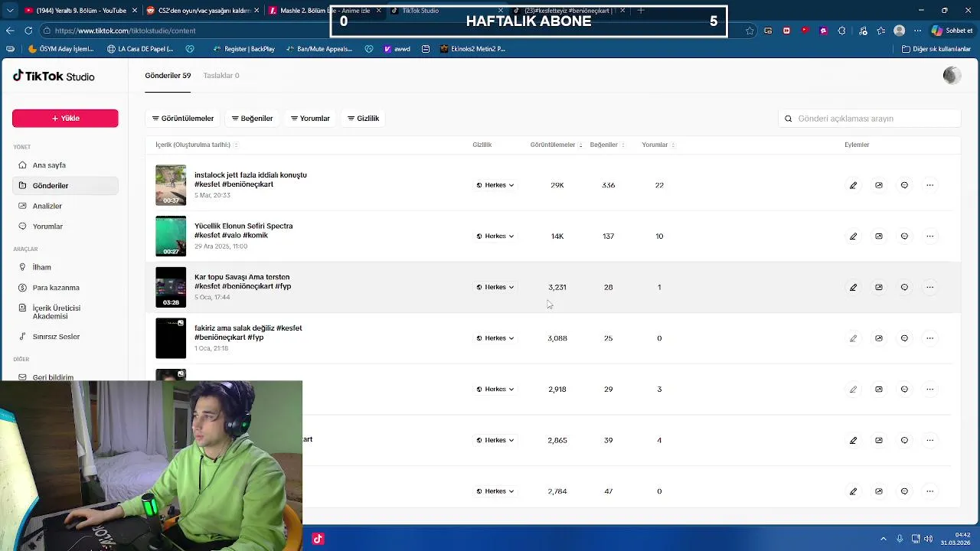Open comments for post with 2,918 views
The width and height of the screenshot is (980, 551).
coord(904,389)
